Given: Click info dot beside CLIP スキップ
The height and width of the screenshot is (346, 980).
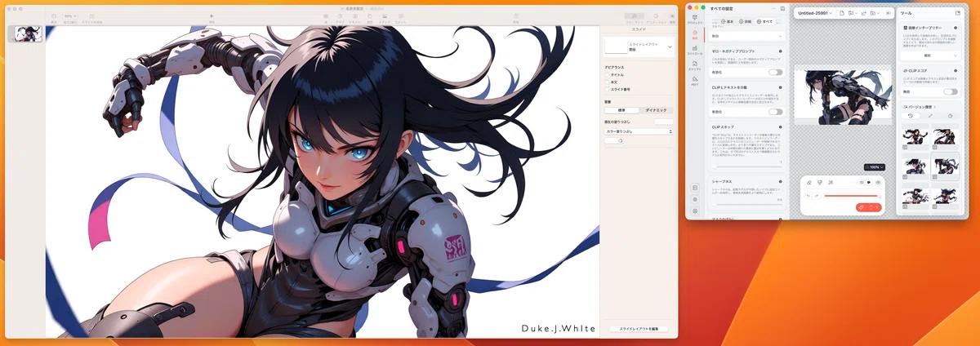Looking at the screenshot, I should tap(781, 127).
